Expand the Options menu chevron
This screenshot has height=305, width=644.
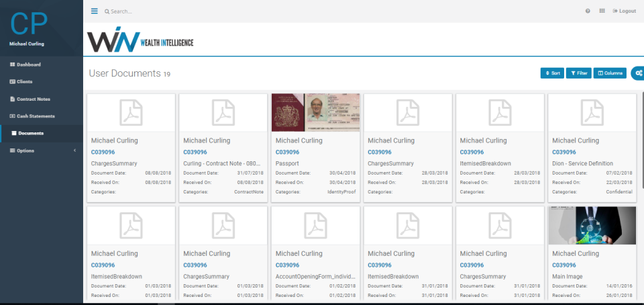(x=74, y=150)
